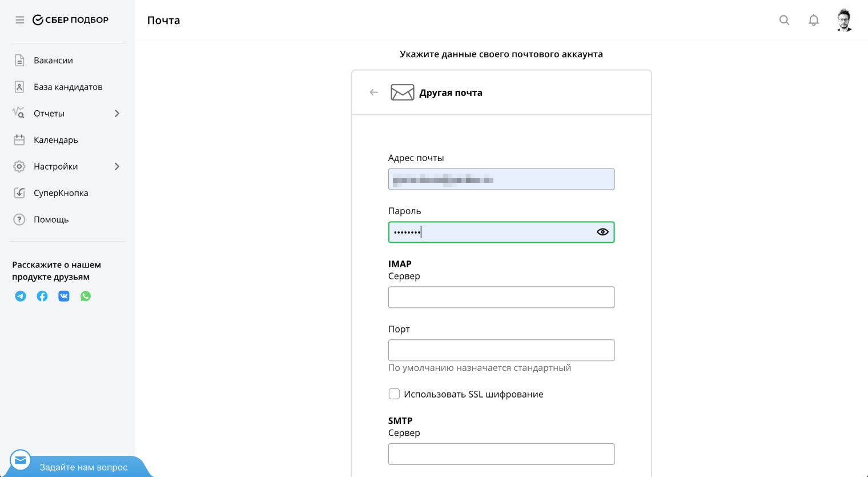Expand the Отчеты submenu chevron
The width and height of the screenshot is (868, 477).
pos(117,113)
